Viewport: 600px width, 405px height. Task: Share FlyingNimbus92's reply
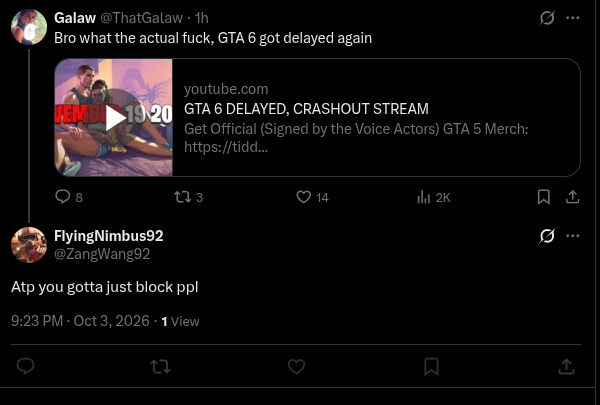pos(566,367)
